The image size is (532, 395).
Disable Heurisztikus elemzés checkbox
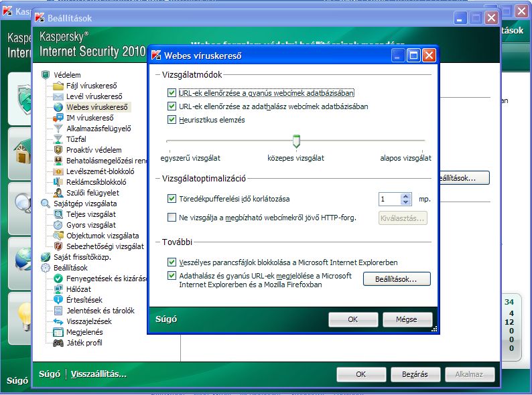tap(172, 120)
